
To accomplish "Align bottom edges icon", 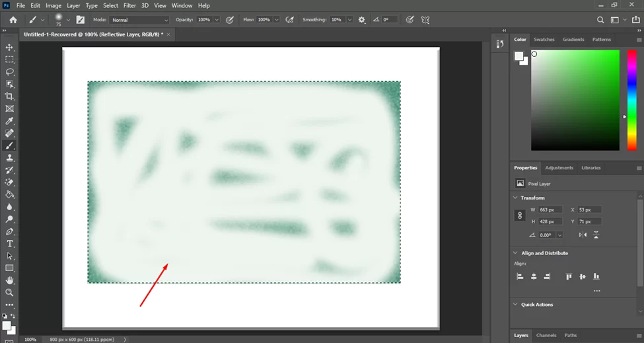I will coord(596,276).
